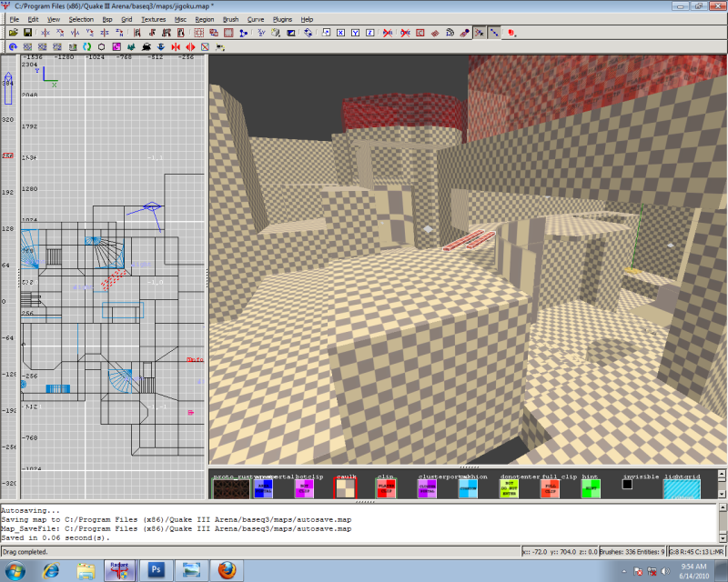Save the map with floppy disk icon
Viewport: 728px width, 582px height.
click(x=28, y=33)
